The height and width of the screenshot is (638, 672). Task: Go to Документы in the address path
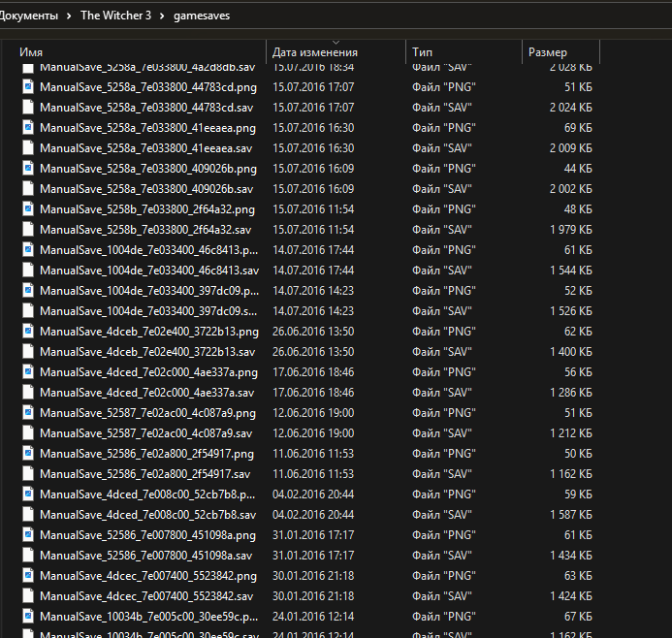(28, 16)
